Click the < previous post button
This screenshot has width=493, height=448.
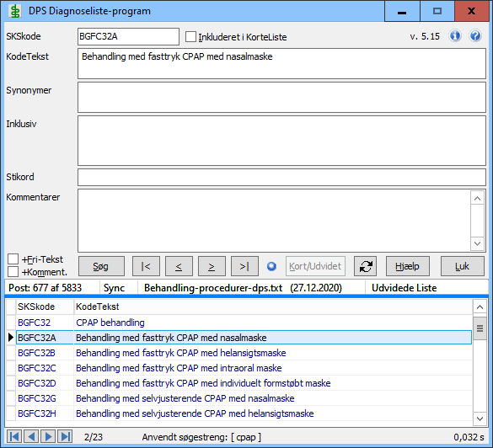[179, 266]
